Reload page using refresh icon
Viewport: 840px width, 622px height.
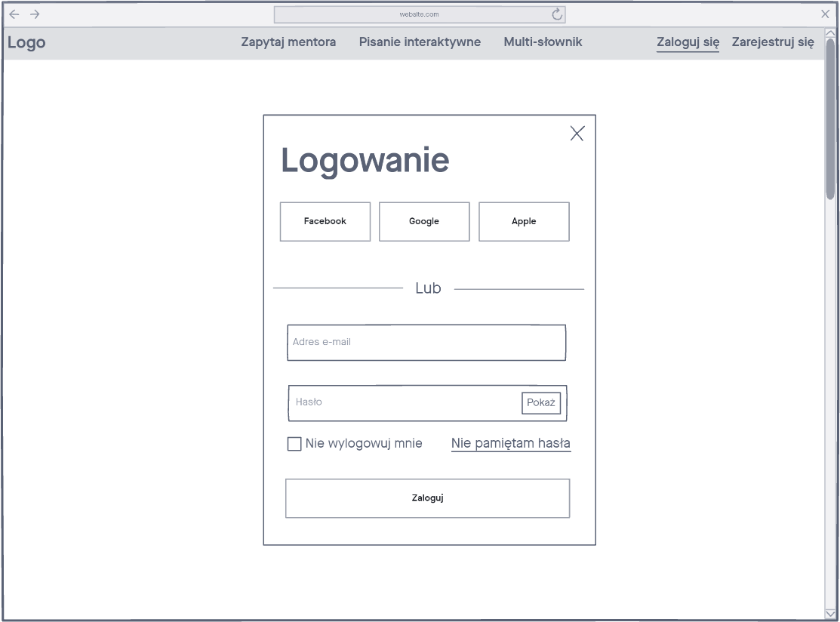(558, 14)
